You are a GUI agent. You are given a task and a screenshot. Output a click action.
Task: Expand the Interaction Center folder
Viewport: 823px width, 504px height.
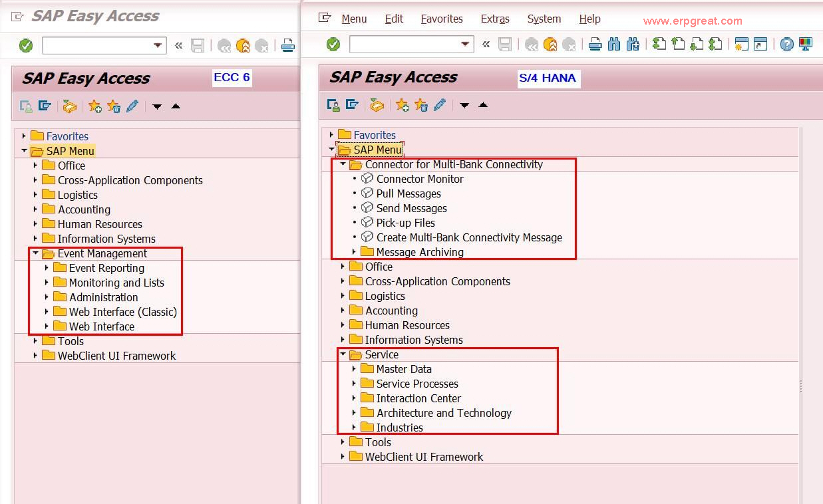click(x=354, y=398)
